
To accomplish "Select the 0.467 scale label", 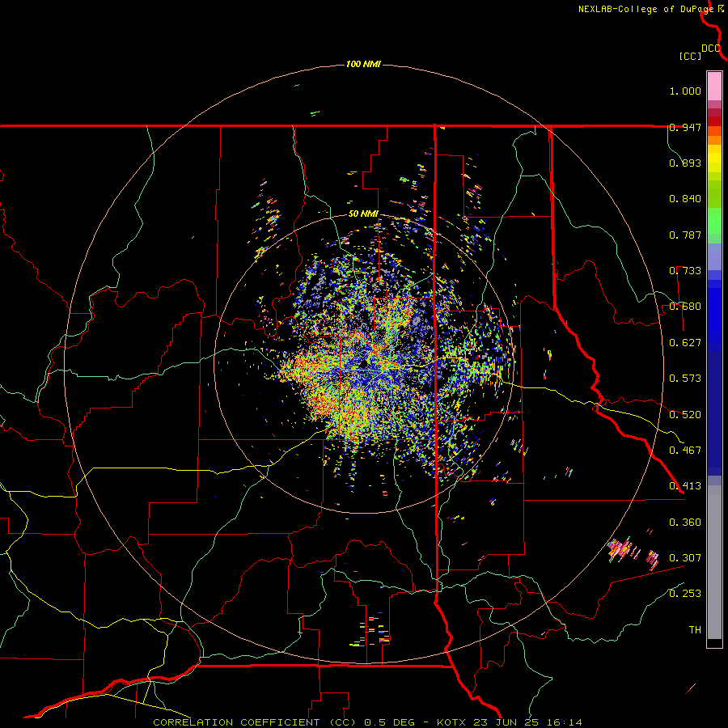I will (x=685, y=451).
